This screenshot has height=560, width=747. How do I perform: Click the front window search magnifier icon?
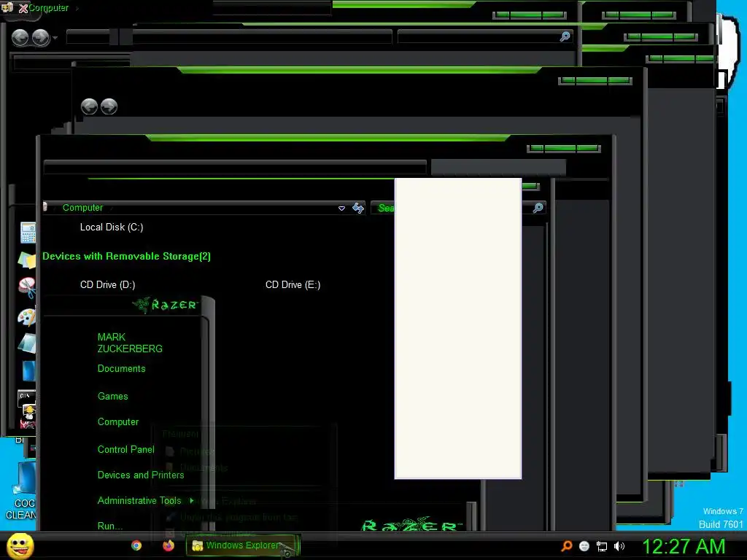pyautogui.click(x=538, y=208)
